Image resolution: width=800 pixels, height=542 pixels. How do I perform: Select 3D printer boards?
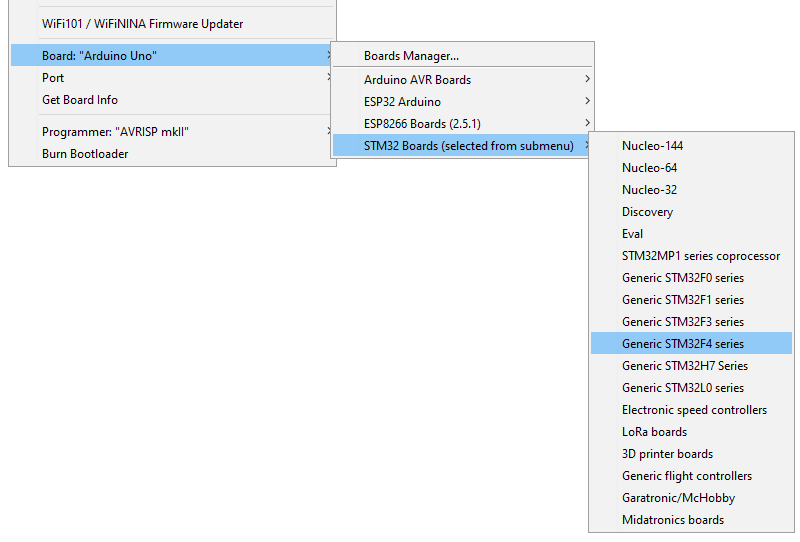[x=691, y=453]
